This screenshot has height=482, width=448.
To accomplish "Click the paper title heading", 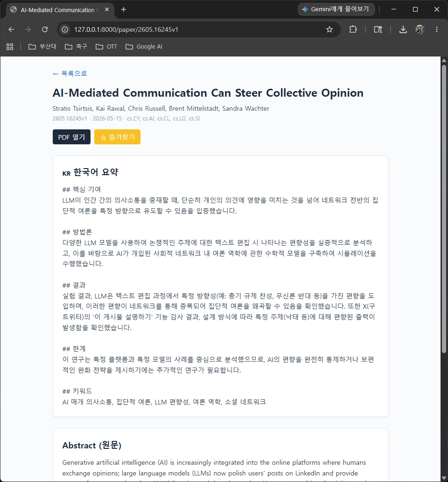I will (x=208, y=93).
